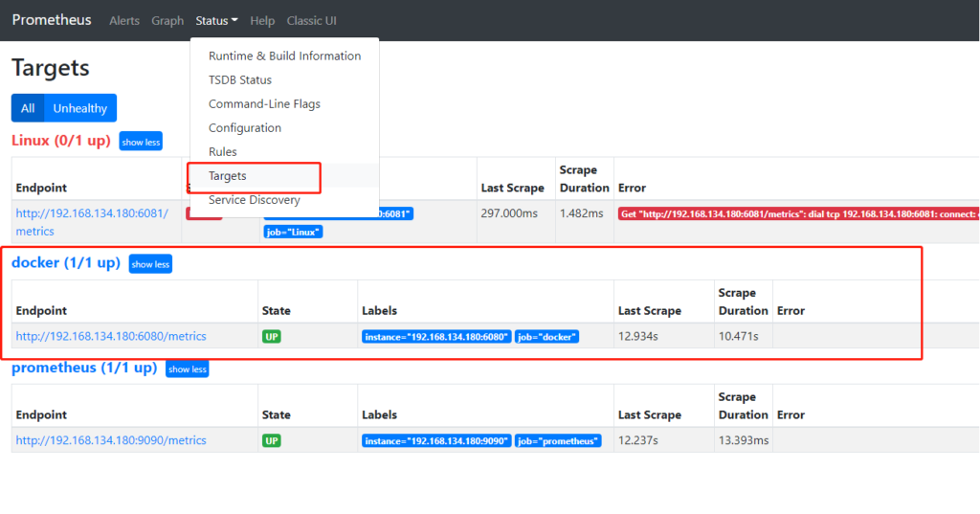Switch to Classic UI
This screenshot has width=980, height=514.
311,21
